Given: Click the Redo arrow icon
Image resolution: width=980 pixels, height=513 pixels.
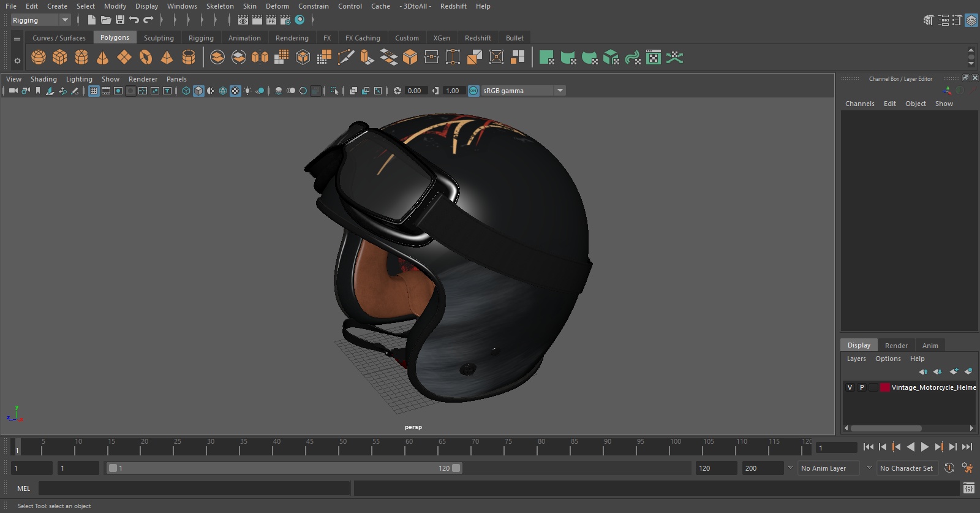Looking at the screenshot, I should tap(148, 20).
